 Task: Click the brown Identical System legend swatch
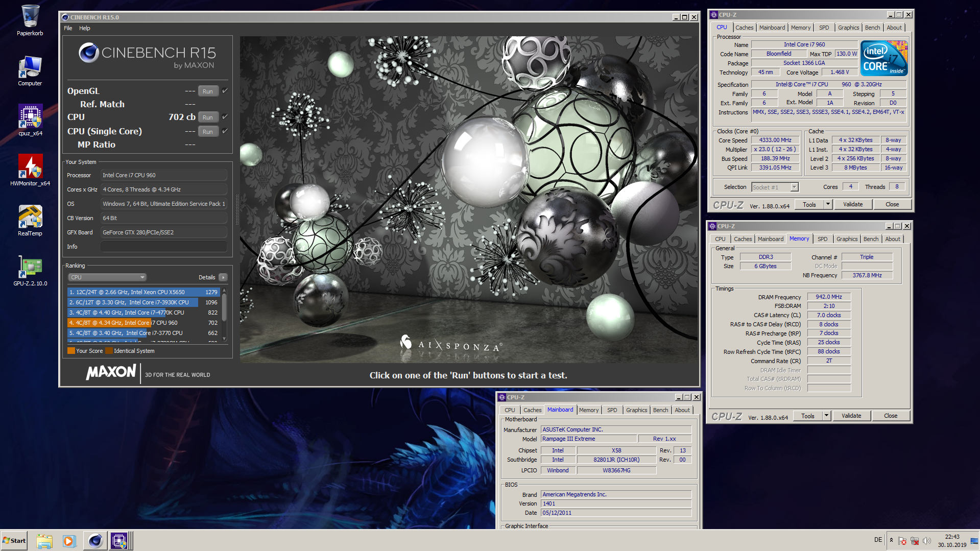(108, 351)
